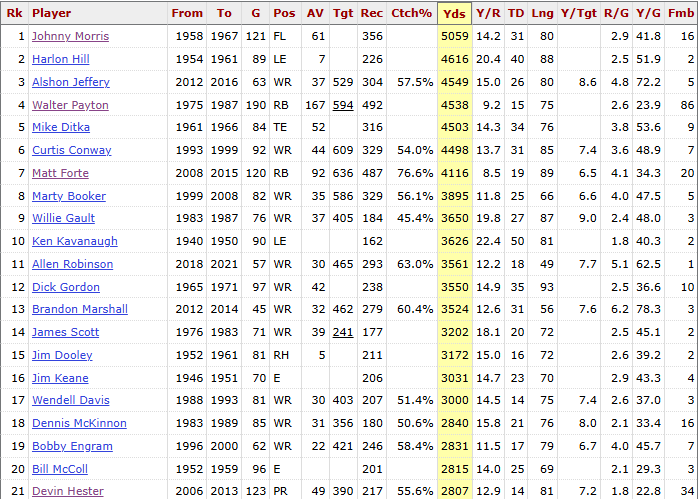Open Brandon Marshall player link

80,309
